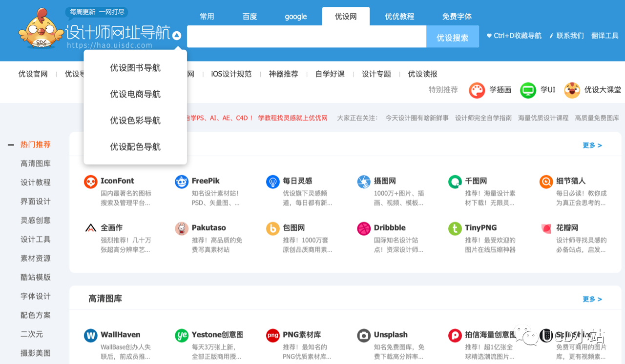Open the 神器推荐 nav link

click(x=283, y=74)
